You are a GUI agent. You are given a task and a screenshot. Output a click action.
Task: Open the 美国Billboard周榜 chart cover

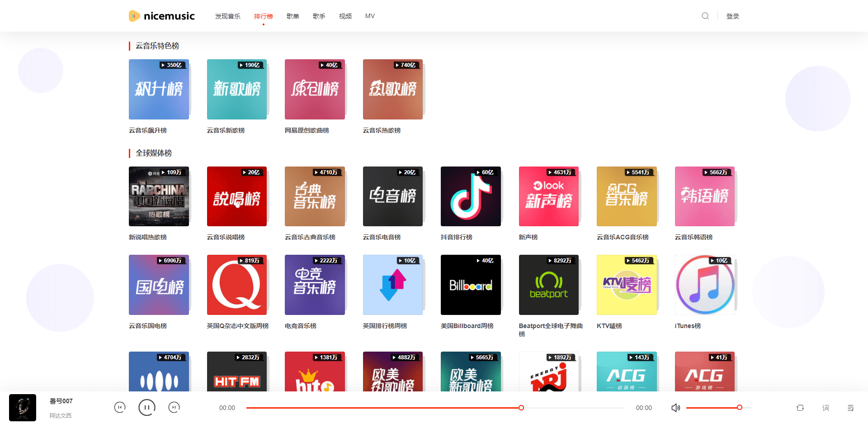click(471, 285)
